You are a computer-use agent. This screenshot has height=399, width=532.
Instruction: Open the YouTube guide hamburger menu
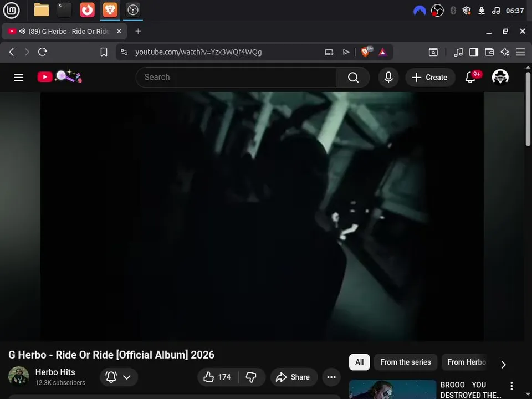pos(19,78)
